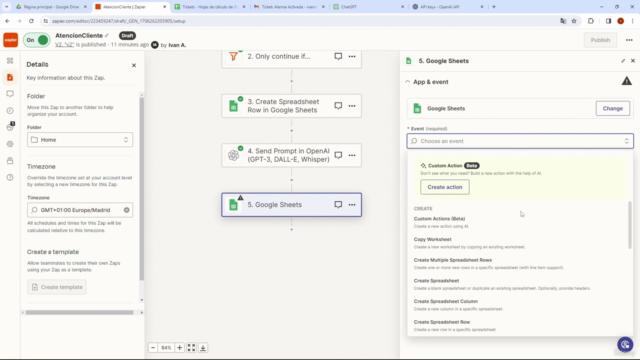Open the header three-dot more menu
The image size is (640, 360).
pos(629,40)
